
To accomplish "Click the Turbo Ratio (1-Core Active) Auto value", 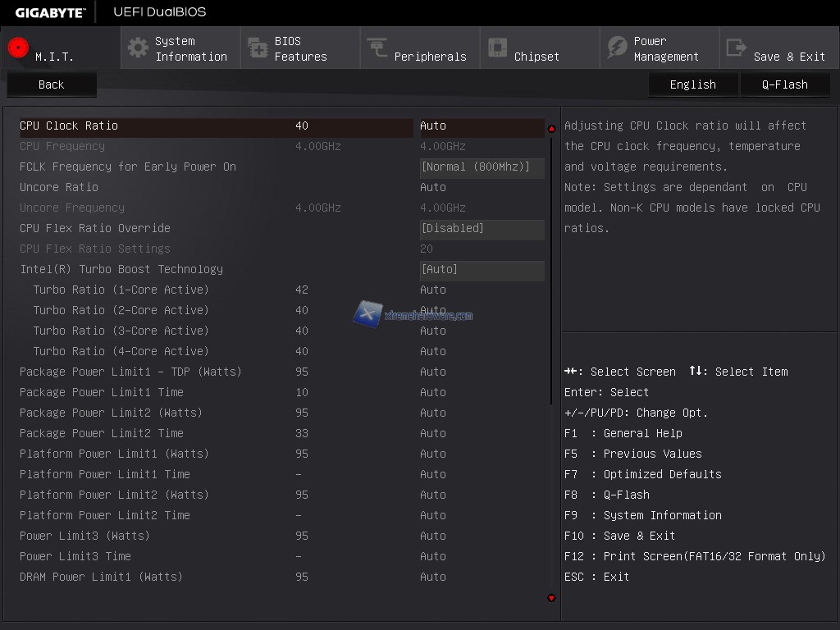I will (433, 290).
